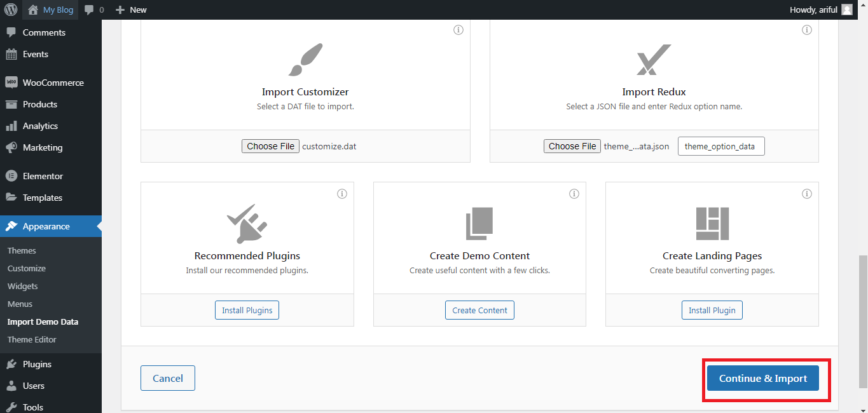
Task: Click info icon on Import Customizer card
Action: pos(458,30)
